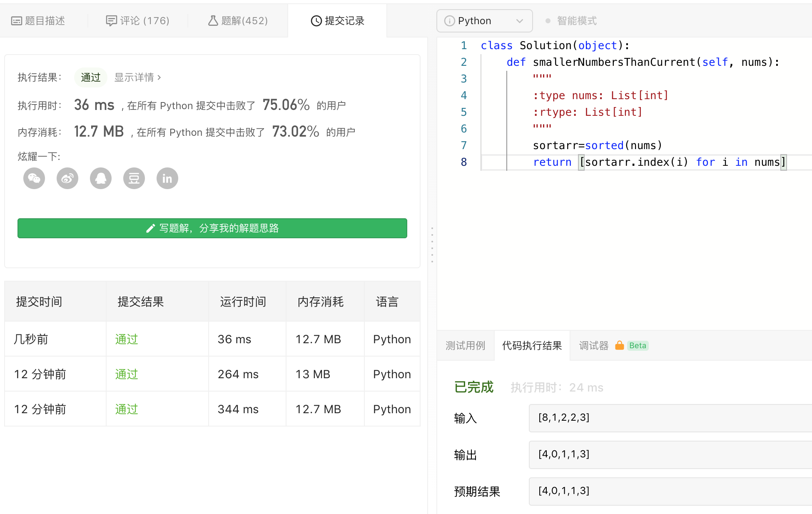This screenshot has height=514, width=812.
Task: Open 通过 result of 344 ms submission
Action: [127, 409]
